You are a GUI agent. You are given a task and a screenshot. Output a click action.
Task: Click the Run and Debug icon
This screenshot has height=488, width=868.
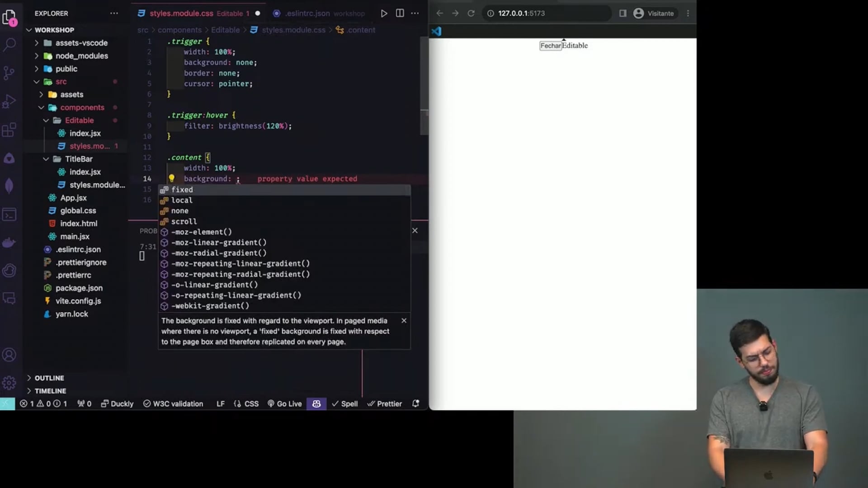coord(9,101)
